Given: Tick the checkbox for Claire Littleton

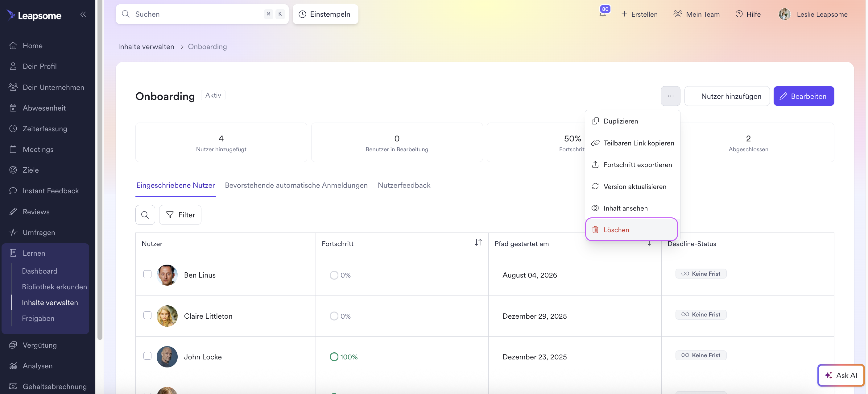Looking at the screenshot, I should pyautogui.click(x=147, y=315).
